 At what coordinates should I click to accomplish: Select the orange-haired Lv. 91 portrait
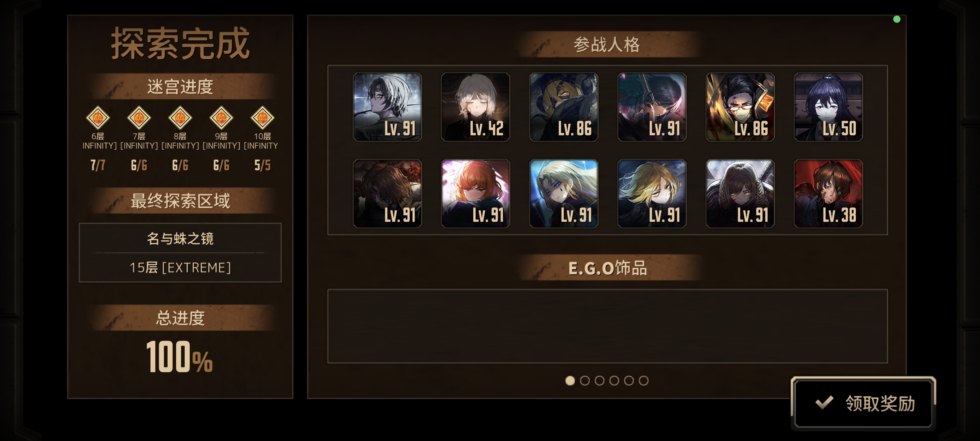[x=476, y=194]
